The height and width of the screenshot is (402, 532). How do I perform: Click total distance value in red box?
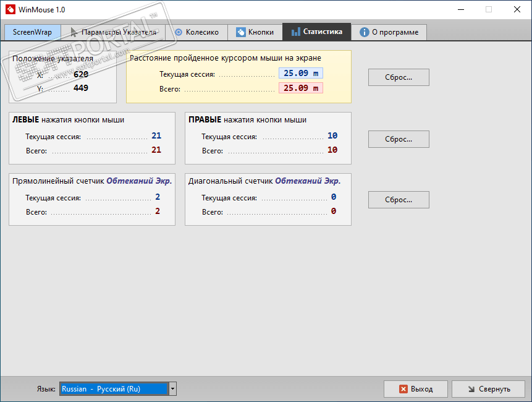pos(301,88)
